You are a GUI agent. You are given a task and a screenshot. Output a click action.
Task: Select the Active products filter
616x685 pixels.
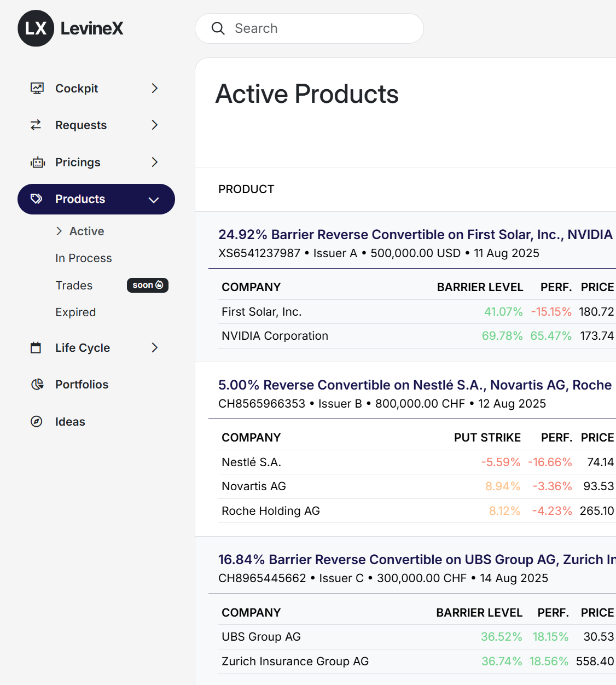86,231
